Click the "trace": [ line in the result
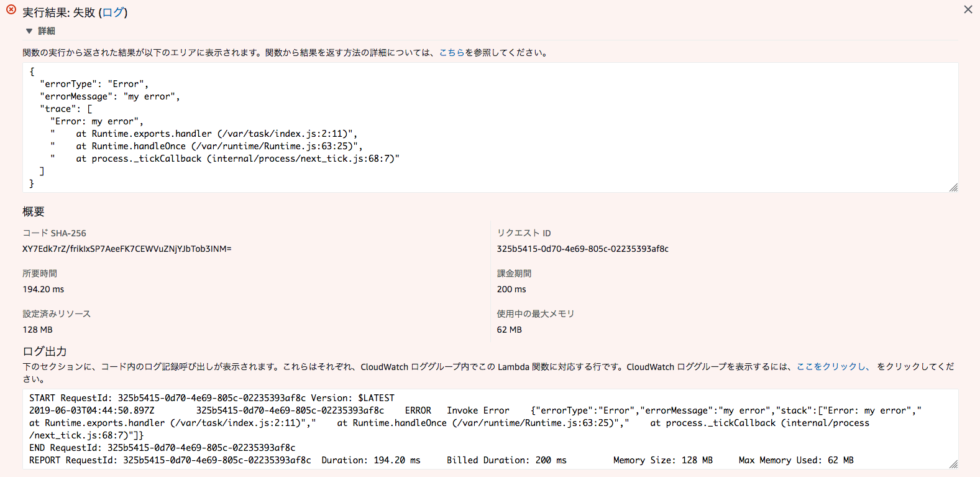The image size is (980, 477). tap(66, 109)
